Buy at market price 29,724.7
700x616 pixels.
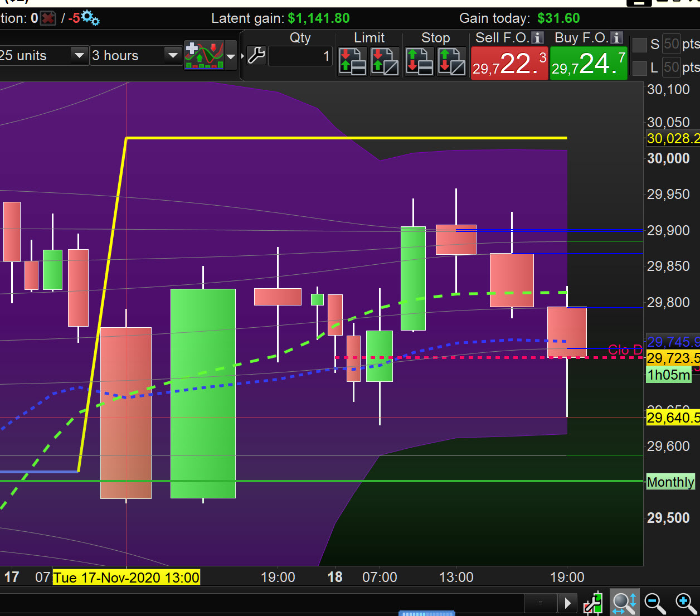click(589, 64)
